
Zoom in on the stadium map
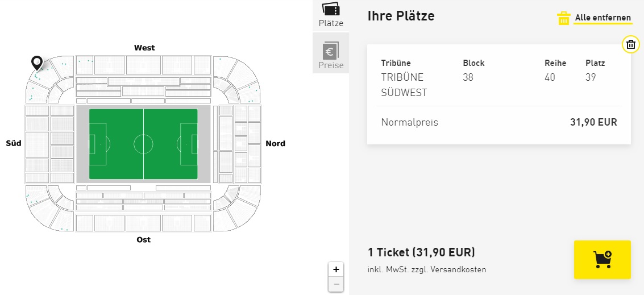point(336,269)
